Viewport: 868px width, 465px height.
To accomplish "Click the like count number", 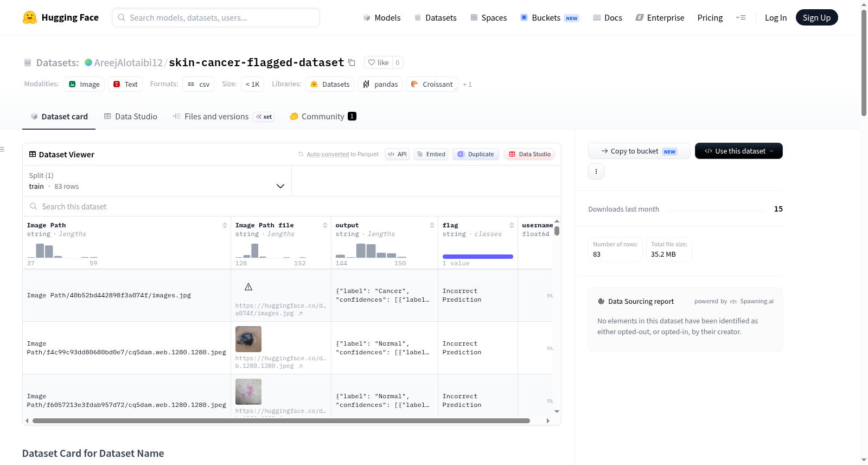I will point(398,62).
